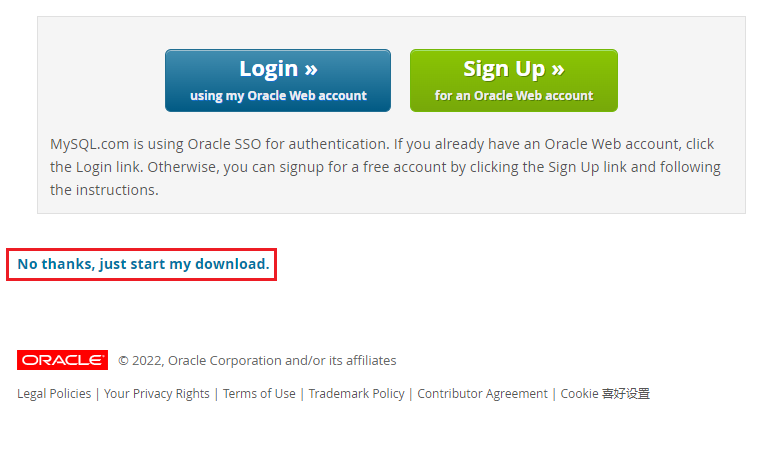Screen dimensions: 760x455
Task: Open the Cookie 喜好设置 link
Action: (x=605, y=393)
